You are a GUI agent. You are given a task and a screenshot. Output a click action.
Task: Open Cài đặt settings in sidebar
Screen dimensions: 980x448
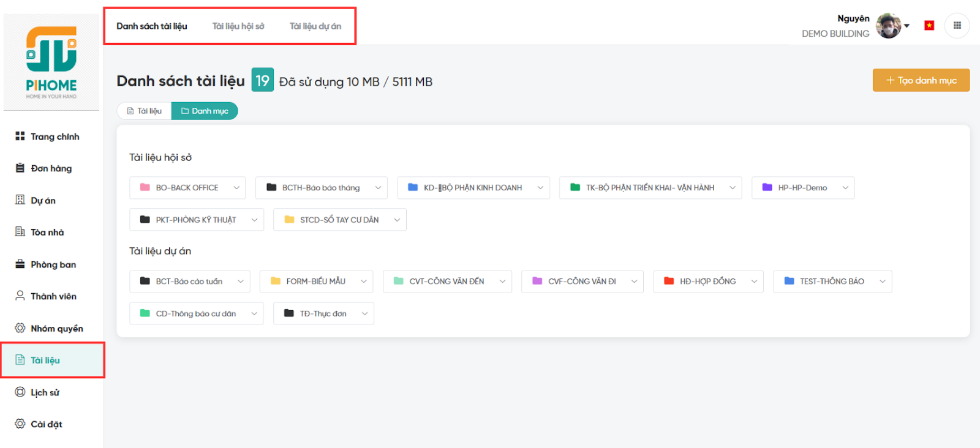tap(46, 424)
